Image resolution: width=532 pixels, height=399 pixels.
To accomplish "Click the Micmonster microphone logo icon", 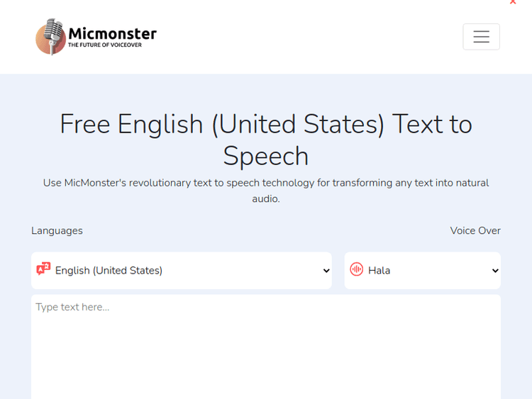I will click(x=50, y=37).
